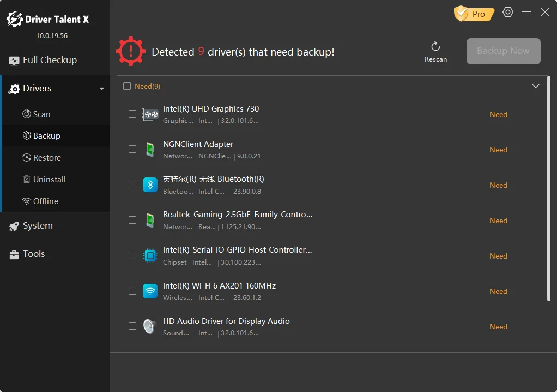Viewport: 557px width, 392px height.
Task: Tick the checkbox for Intel(R) UHD Graphics 730
Action: pyautogui.click(x=132, y=114)
